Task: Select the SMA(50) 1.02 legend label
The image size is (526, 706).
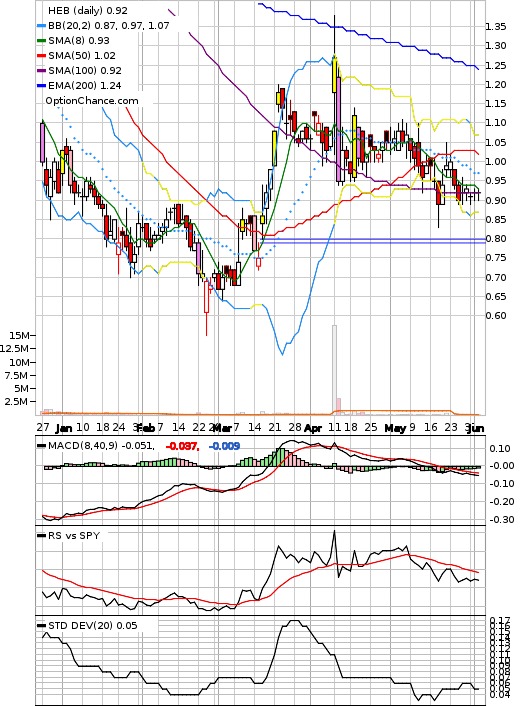Action: coord(82,55)
